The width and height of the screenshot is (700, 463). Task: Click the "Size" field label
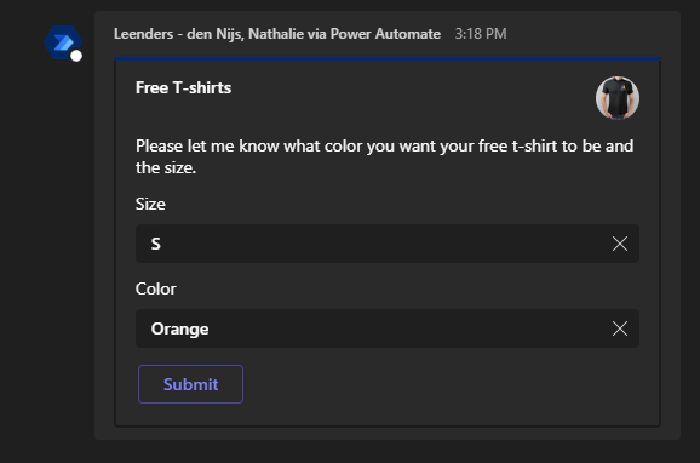pos(151,204)
